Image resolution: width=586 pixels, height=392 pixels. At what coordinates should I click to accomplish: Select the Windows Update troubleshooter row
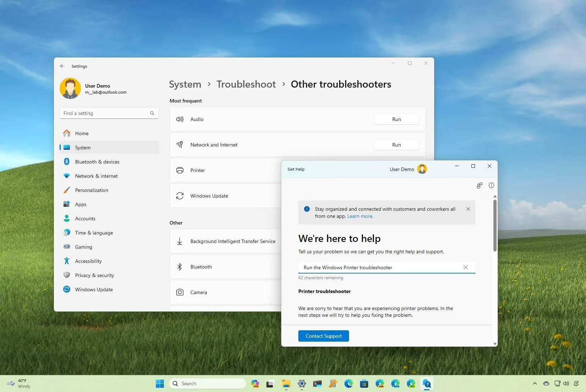(x=226, y=196)
